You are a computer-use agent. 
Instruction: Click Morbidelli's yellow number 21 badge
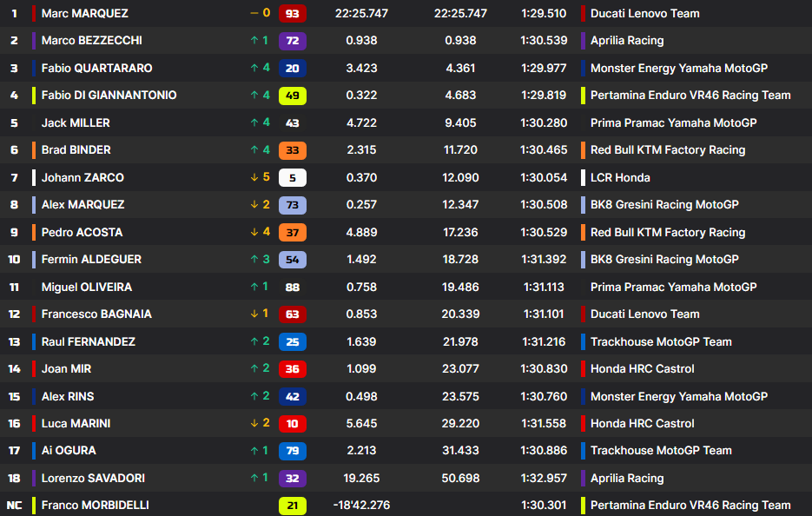tap(292, 506)
